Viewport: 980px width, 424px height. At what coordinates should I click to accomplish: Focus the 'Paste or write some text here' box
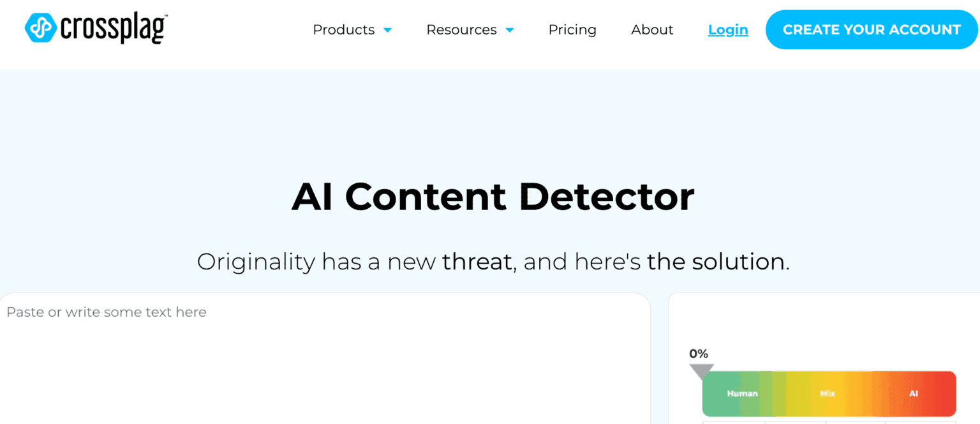(x=323, y=358)
